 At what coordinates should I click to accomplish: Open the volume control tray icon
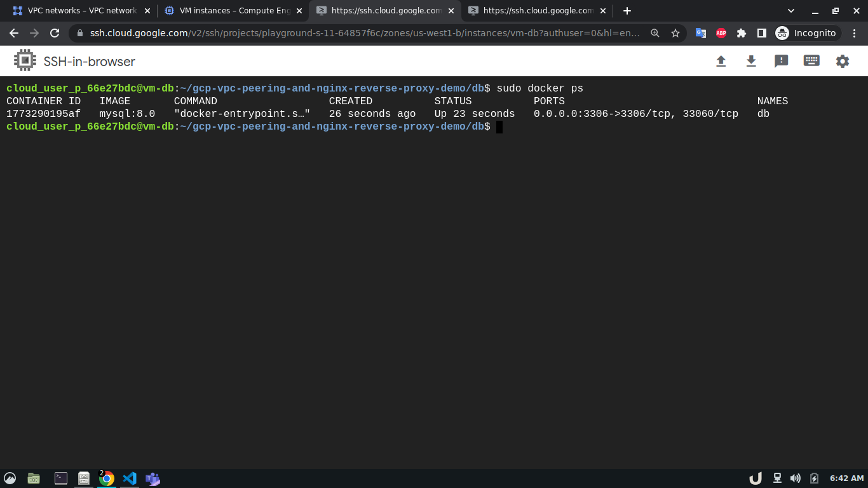[x=796, y=478]
